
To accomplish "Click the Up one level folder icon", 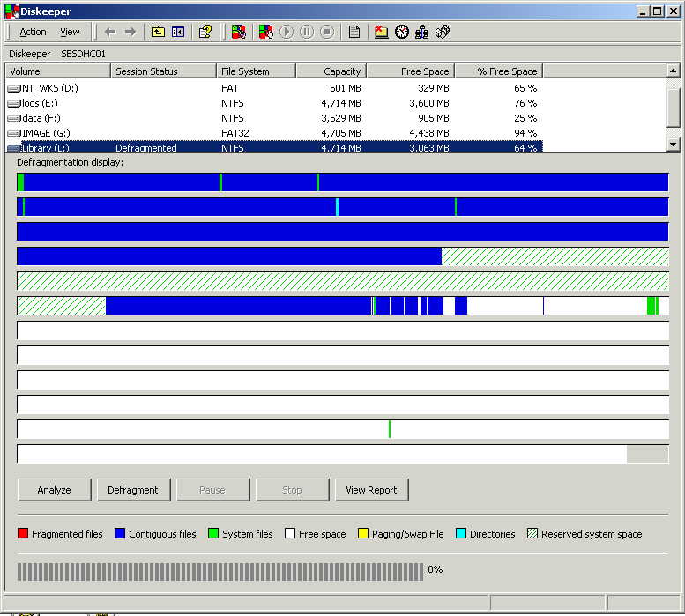I will coord(158,32).
